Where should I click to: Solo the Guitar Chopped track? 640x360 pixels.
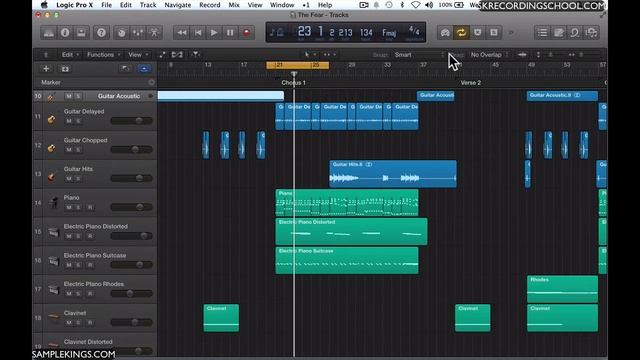tap(78, 150)
